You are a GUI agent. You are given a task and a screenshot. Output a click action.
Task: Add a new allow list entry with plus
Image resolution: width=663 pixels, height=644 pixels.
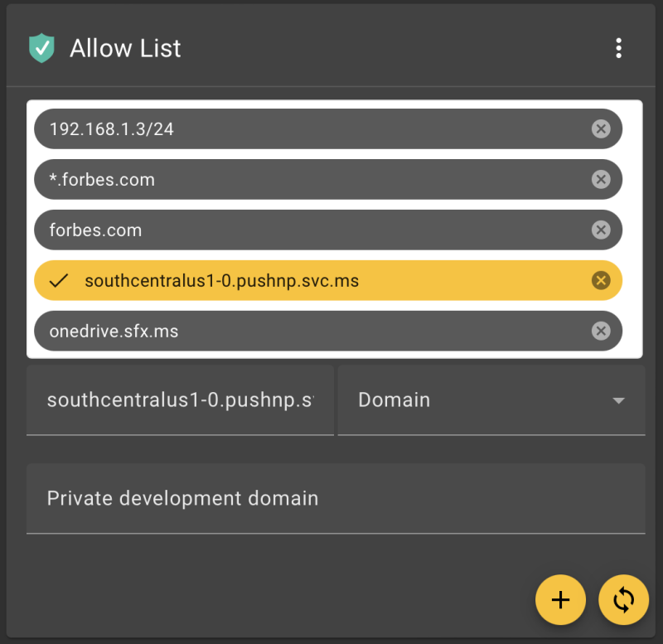(x=561, y=600)
